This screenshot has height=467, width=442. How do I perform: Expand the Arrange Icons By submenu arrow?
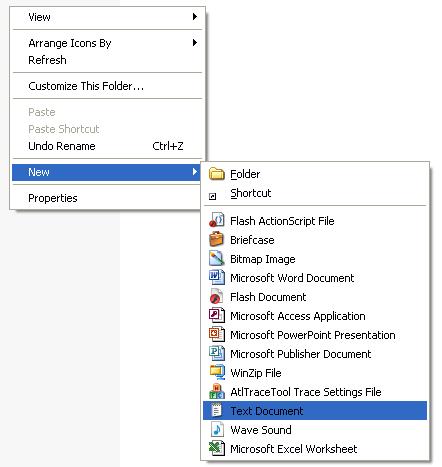click(195, 43)
